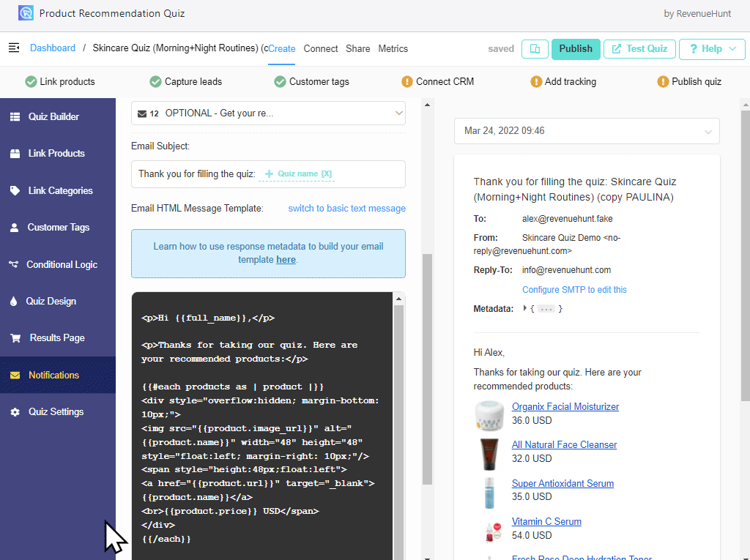The image size is (750, 560).
Task: Click the Vitamin C Serum product image
Action: [x=493, y=531]
